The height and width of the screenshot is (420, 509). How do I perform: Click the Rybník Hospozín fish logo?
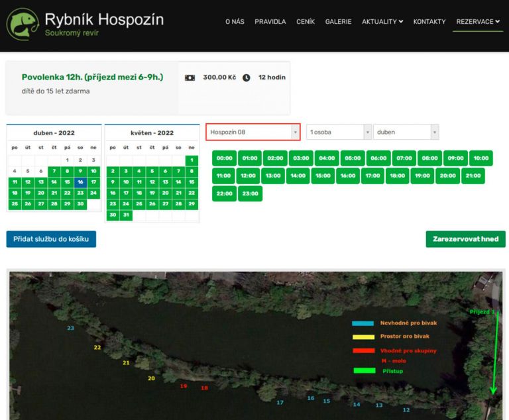tap(23, 24)
